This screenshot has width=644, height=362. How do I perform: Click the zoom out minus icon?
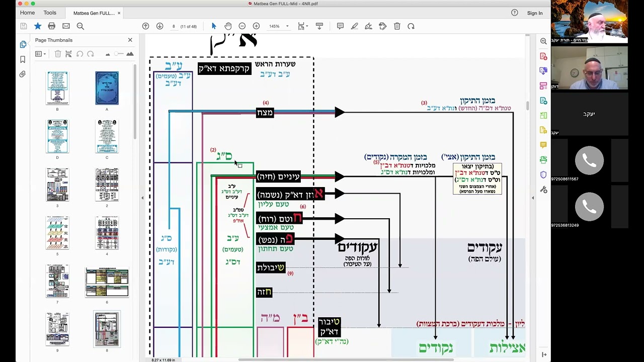[242, 26]
